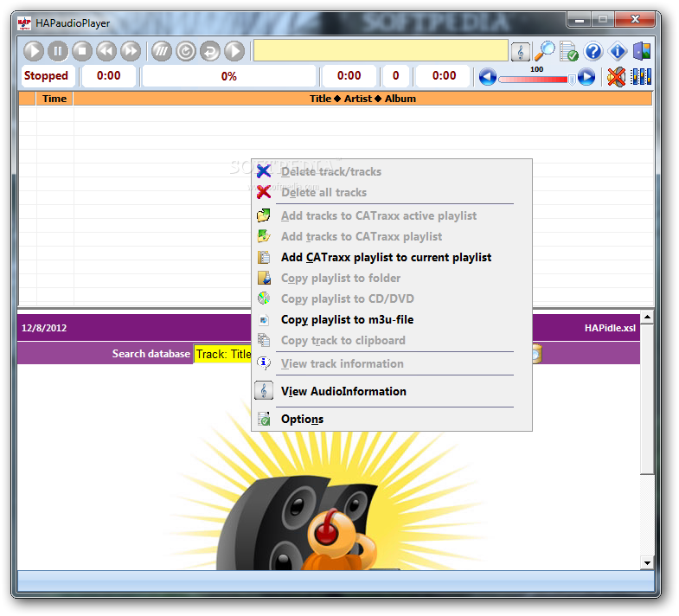Click the small play icon right of loop button
The width and height of the screenshot is (679, 616).
tap(234, 52)
